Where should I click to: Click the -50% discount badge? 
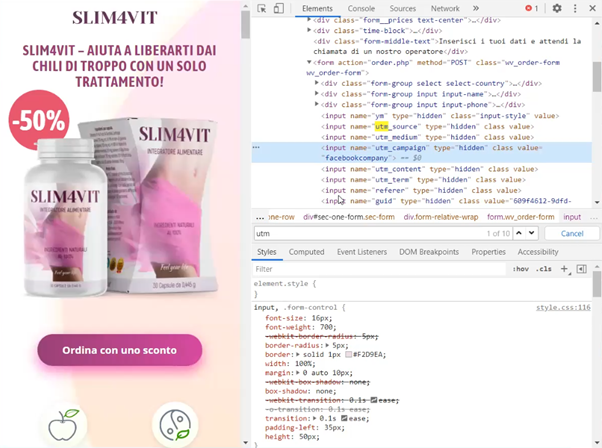[x=39, y=120]
